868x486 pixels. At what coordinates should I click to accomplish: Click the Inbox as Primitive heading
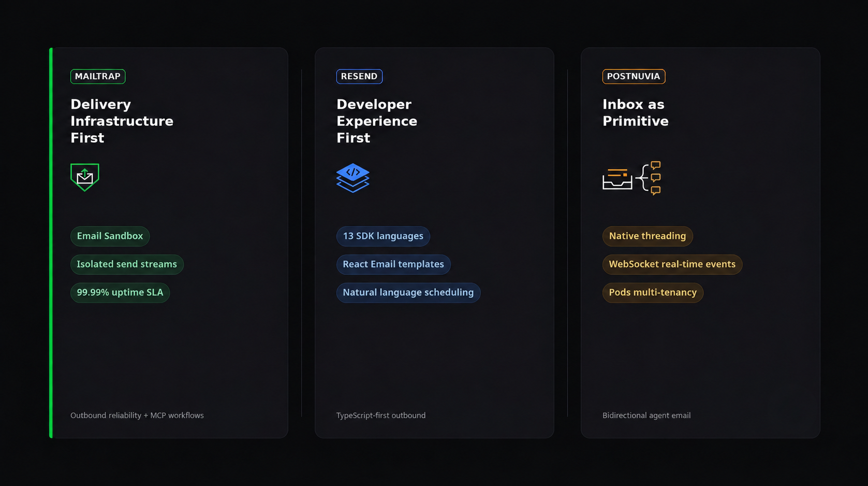[636, 112]
